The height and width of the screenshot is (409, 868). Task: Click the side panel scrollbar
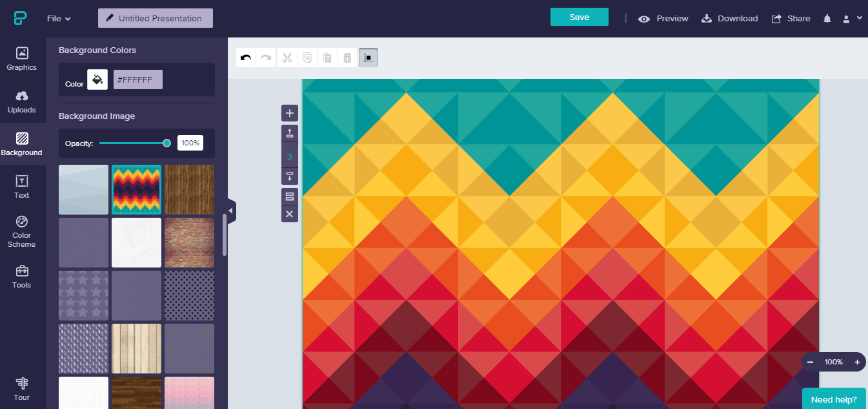(x=225, y=235)
